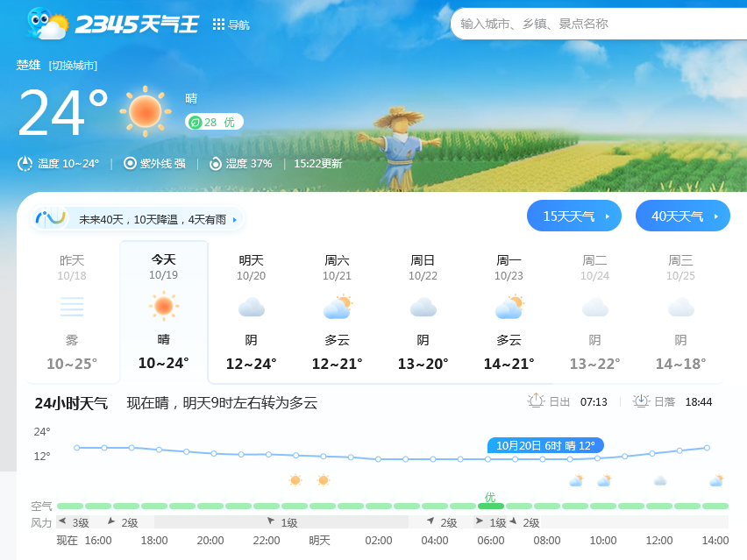Click the air quality 28 优 badge
747x560 pixels.
(x=214, y=122)
